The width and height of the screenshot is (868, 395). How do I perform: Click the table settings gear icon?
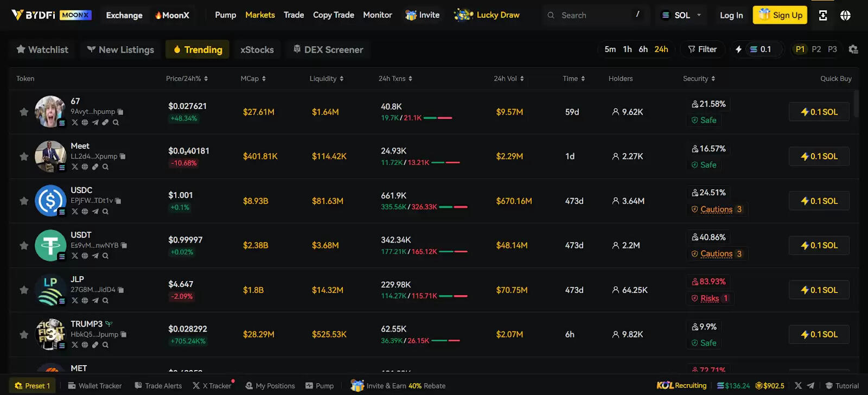coord(853,49)
